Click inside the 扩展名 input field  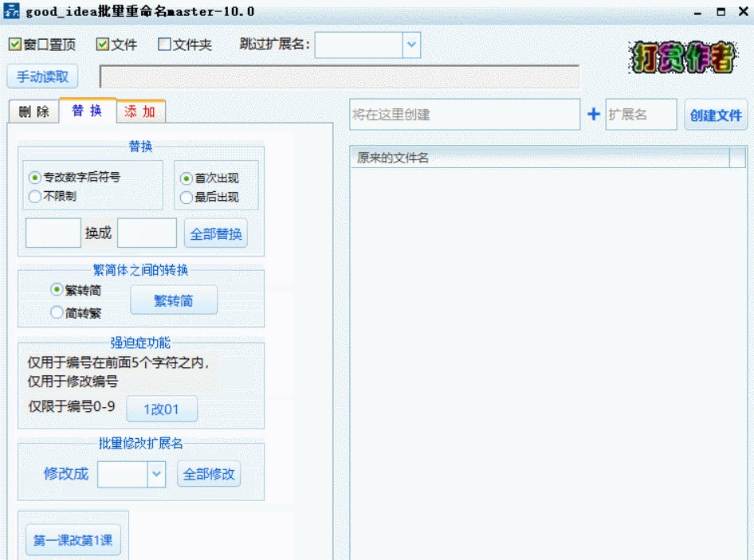click(641, 115)
